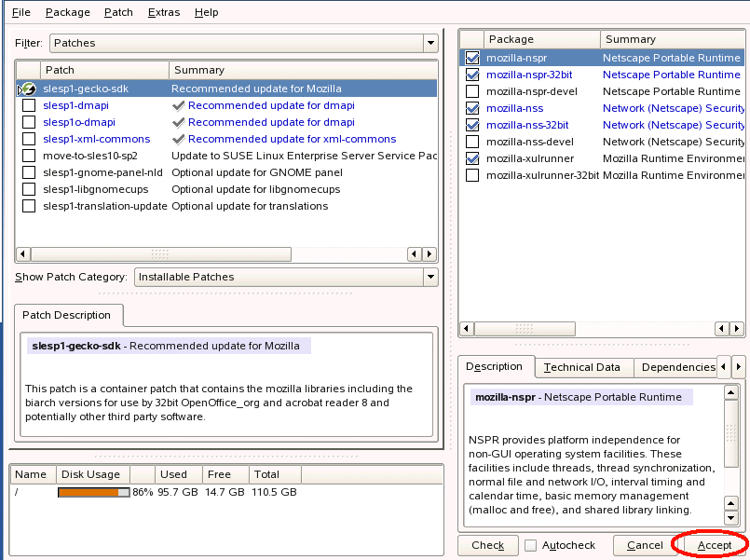Image resolution: width=750 pixels, height=560 pixels.
Task: Click description pane scroll down arrow
Action: (730, 518)
